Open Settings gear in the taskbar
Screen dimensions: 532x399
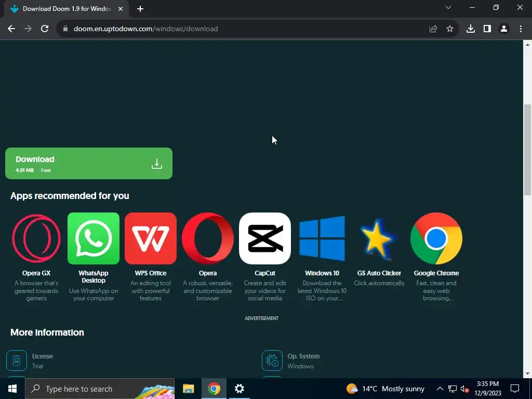point(239,389)
